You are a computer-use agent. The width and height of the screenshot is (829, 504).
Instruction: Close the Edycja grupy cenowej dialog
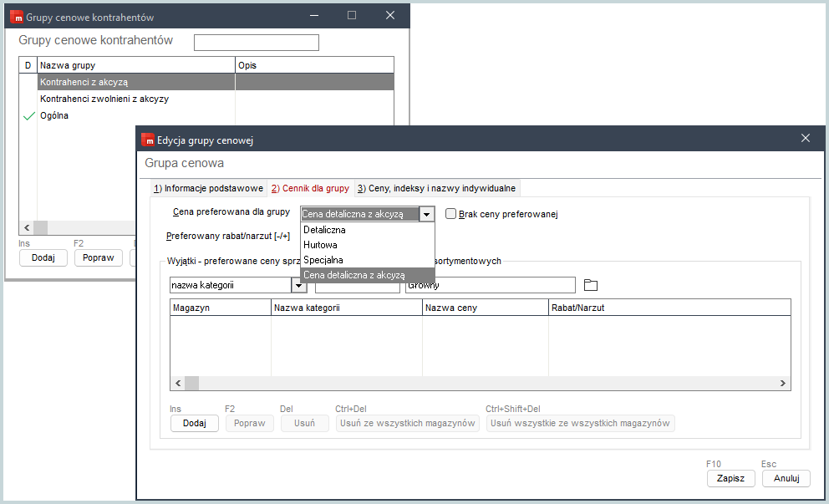tap(806, 138)
